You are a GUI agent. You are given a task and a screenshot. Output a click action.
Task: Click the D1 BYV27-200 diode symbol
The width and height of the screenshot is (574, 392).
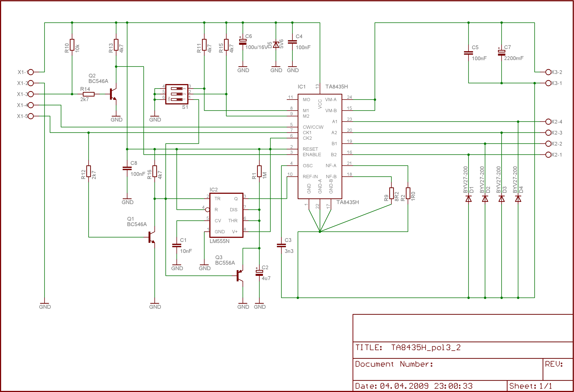coord(468,199)
